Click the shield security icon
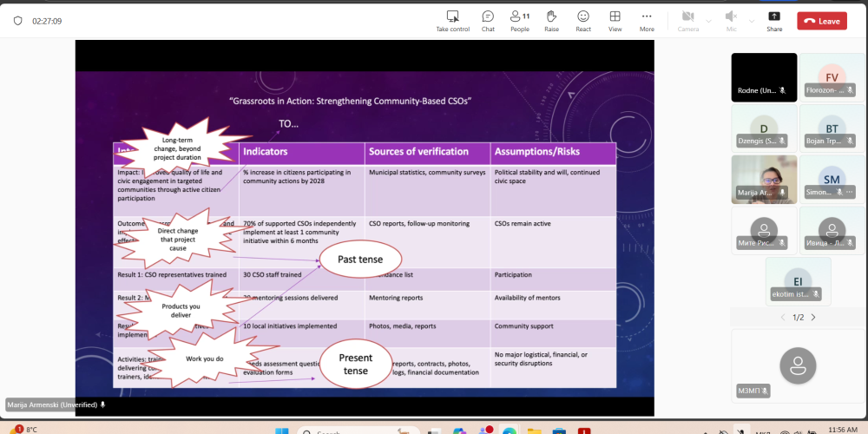Screen dimensions: 868x434 [17, 21]
